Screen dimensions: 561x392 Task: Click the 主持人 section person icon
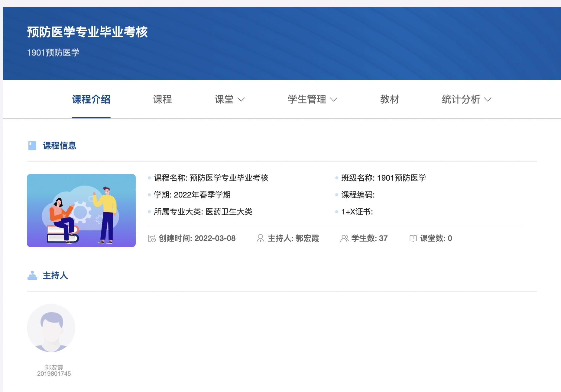click(32, 275)
